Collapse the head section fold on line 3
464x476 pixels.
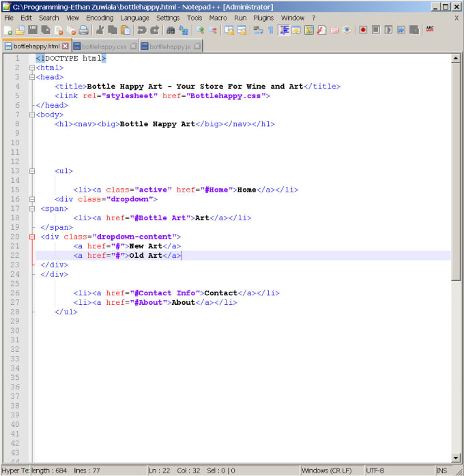(32, 78)
